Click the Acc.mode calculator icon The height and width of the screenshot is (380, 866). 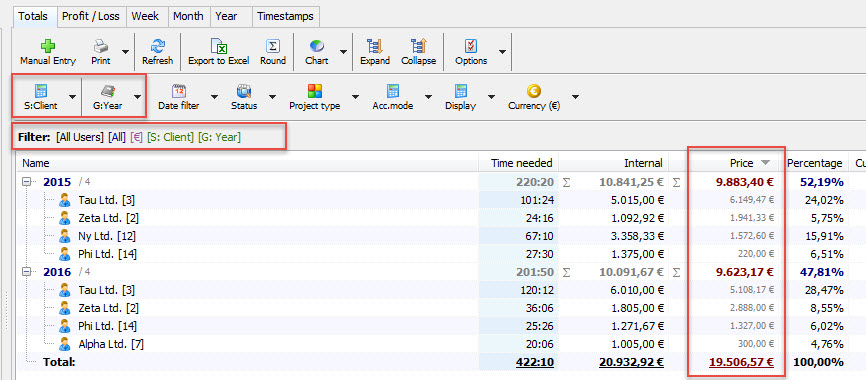(x=393, y=91)
